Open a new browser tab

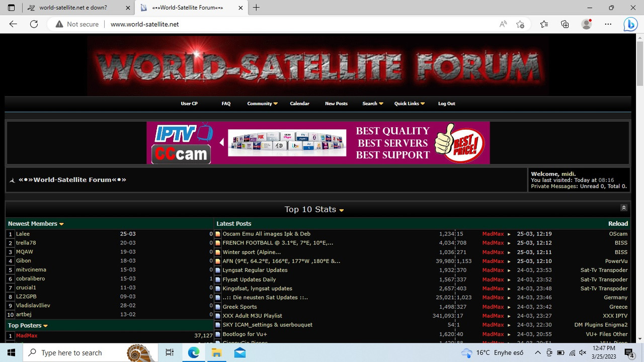[256, 8]
